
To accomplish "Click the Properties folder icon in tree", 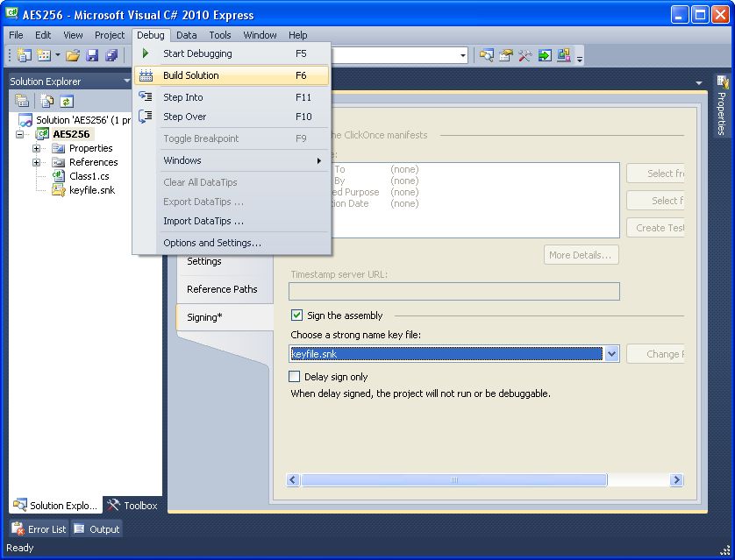I will click(x=58, y=148).
